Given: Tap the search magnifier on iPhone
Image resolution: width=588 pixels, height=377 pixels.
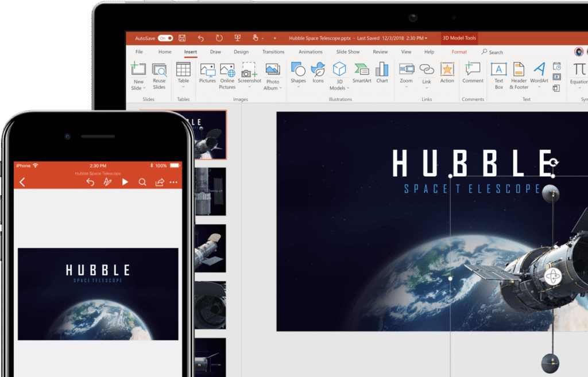Looking at the screenshot, I should click(142, 182).
